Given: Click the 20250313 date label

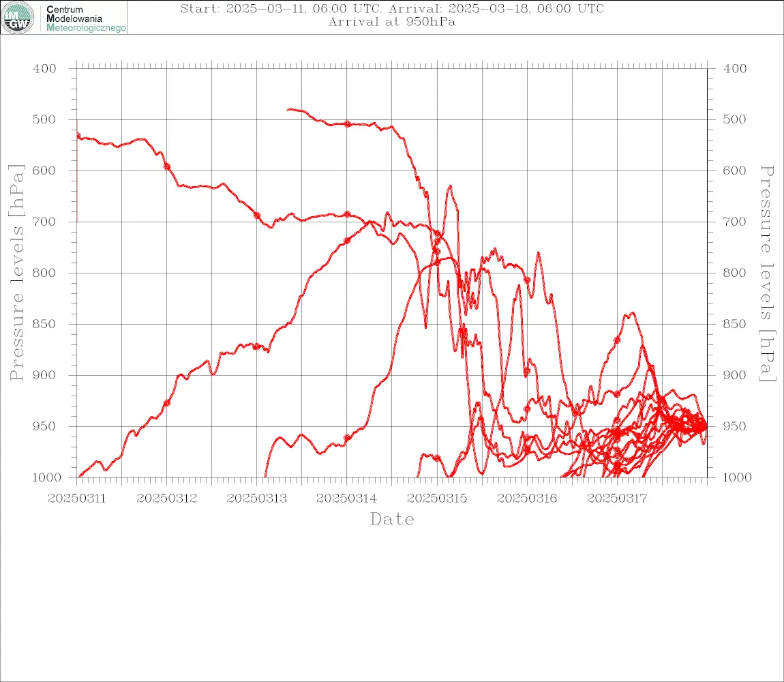Looking at the screenshot, I should [x=256, y=499].
